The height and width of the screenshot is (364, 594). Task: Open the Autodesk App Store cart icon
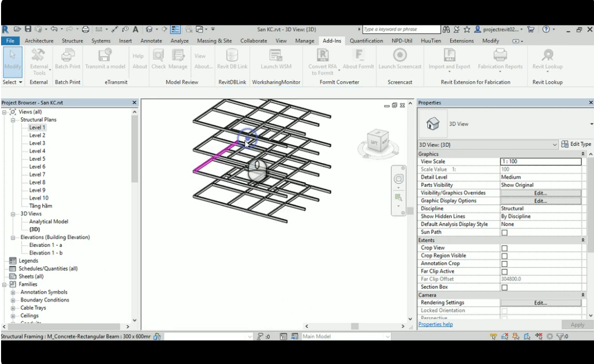coord(531,29)
